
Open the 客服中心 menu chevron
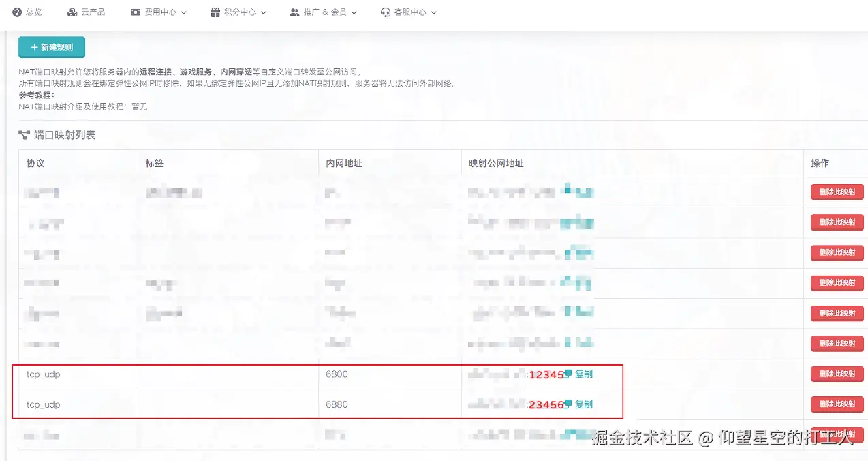tap(434, 12)
